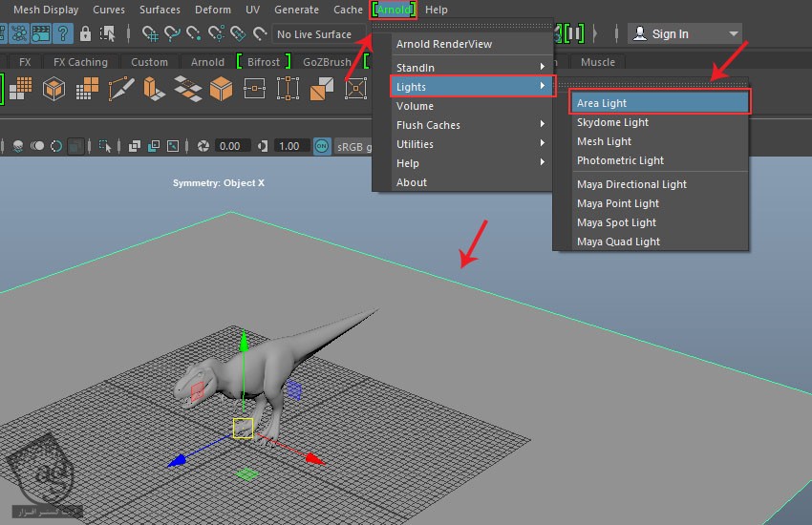Click the solid orange cube shelf icon

pos(221,89)
